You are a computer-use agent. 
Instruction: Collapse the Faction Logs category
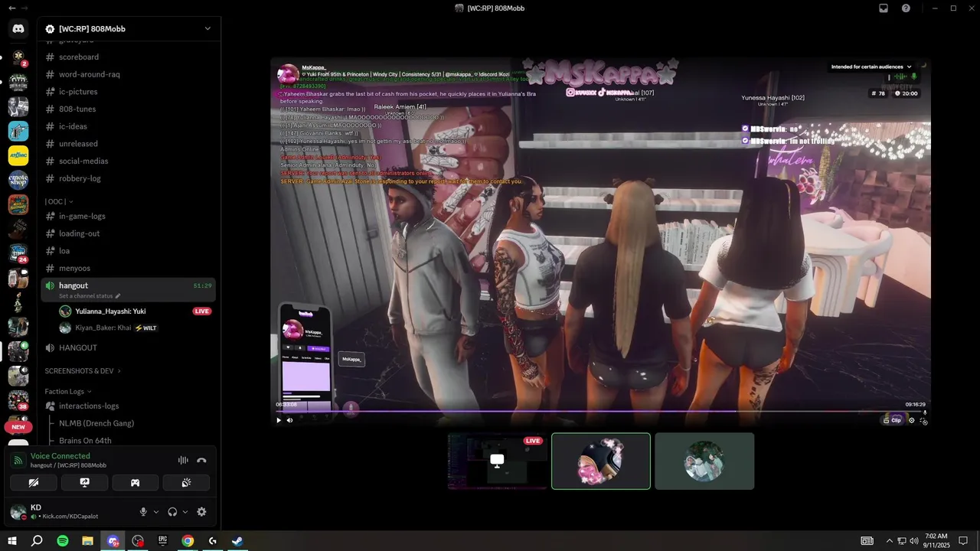(68, 391)
